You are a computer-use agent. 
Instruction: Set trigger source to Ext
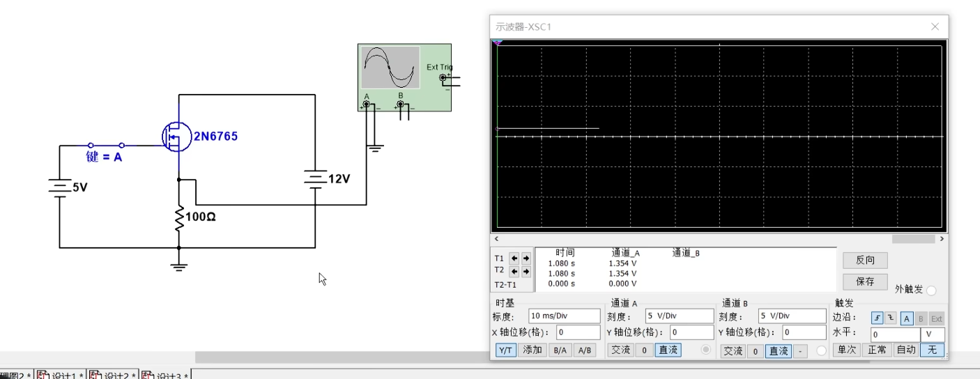[x=937, y=318]
